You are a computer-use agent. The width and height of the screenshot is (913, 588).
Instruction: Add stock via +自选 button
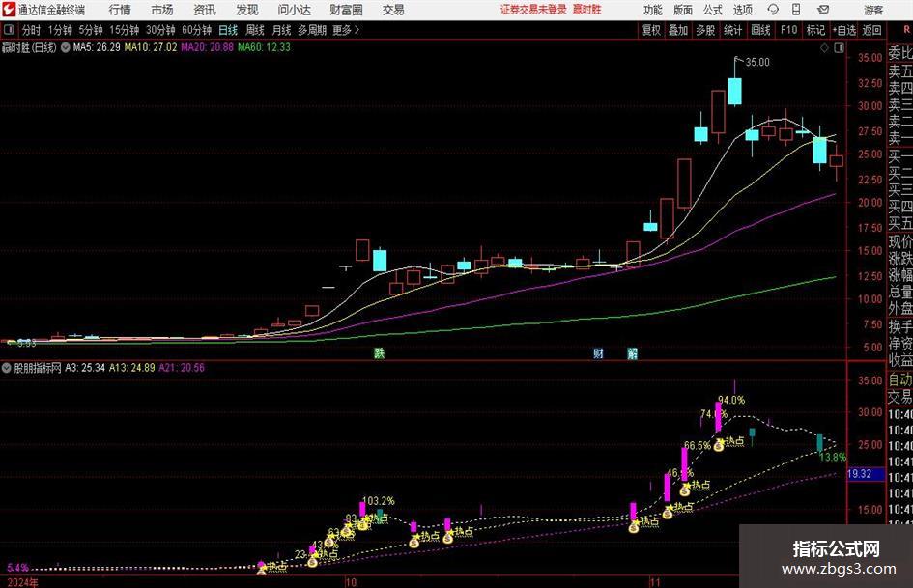click(x=843, y=30)
